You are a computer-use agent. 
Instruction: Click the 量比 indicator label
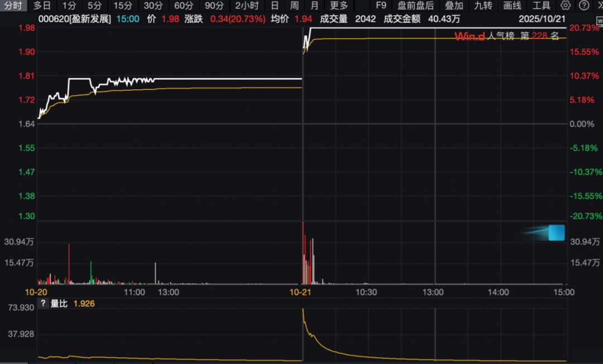point(59,304)
